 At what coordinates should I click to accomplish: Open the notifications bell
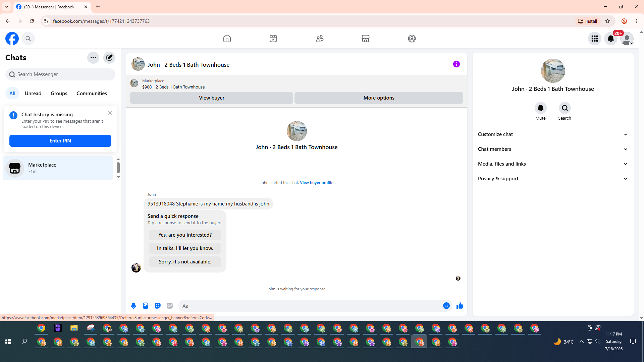tap(611, 39)
